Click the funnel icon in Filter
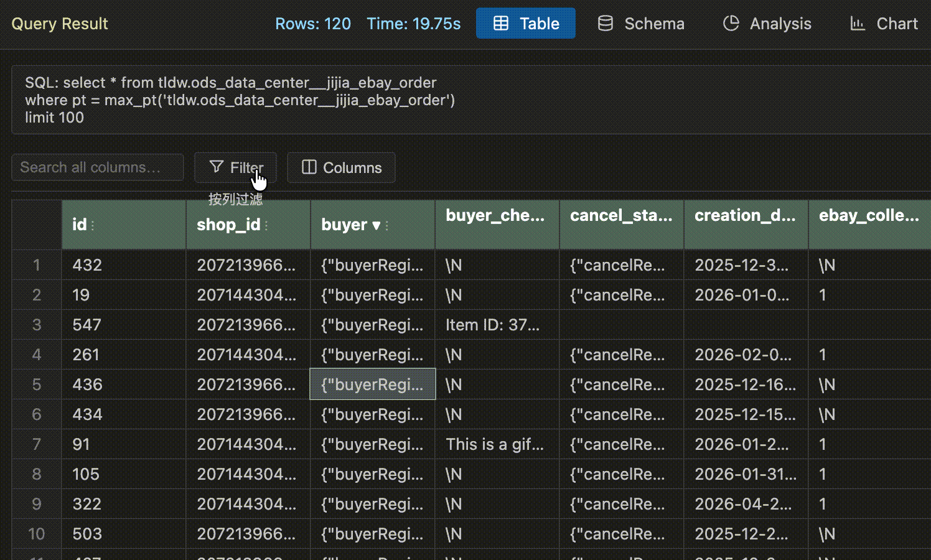 pos(216,167)
